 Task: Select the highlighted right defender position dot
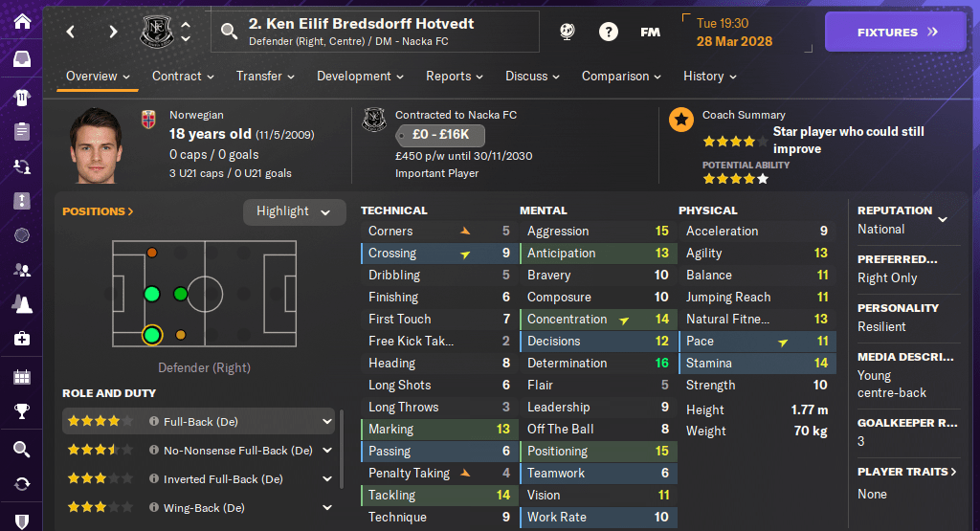click(x=151, y=335)
